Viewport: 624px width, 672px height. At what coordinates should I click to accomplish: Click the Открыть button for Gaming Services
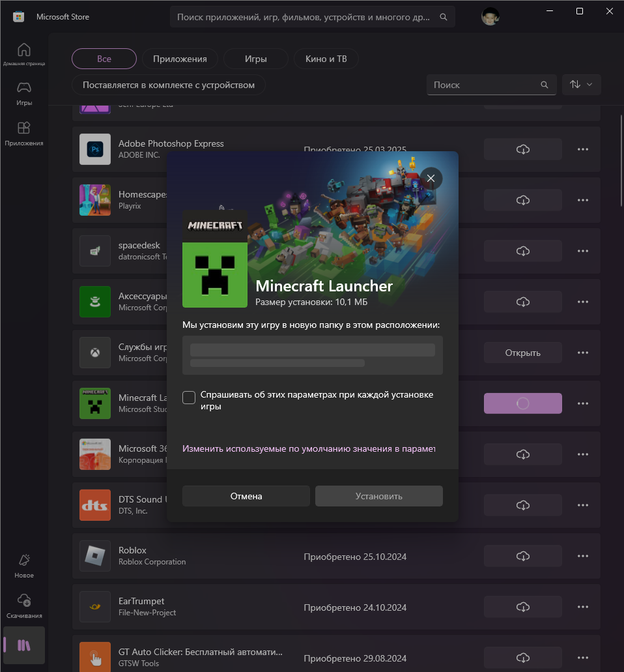(522, 353)
